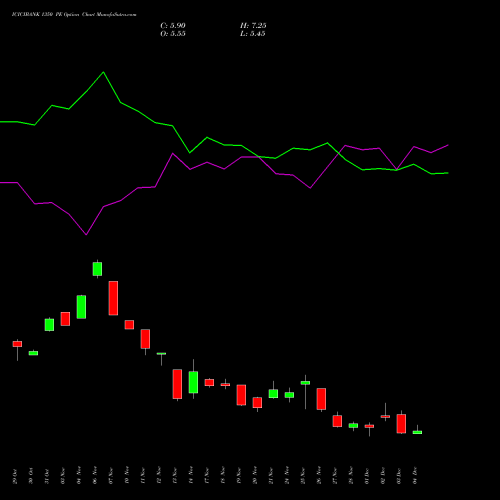The width and height of the screenshot is (500, 500).
Task: Click the 19 Nov date axis label
Action: (x=239, y=476)
